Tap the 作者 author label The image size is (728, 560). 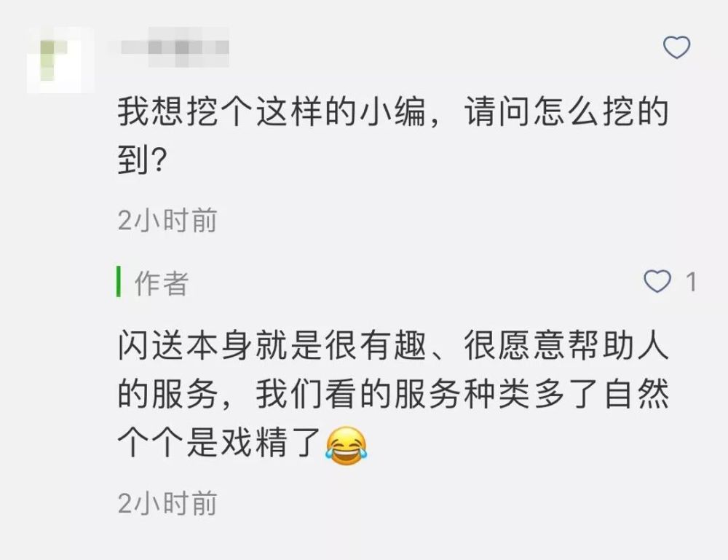[x=162, y=283]
